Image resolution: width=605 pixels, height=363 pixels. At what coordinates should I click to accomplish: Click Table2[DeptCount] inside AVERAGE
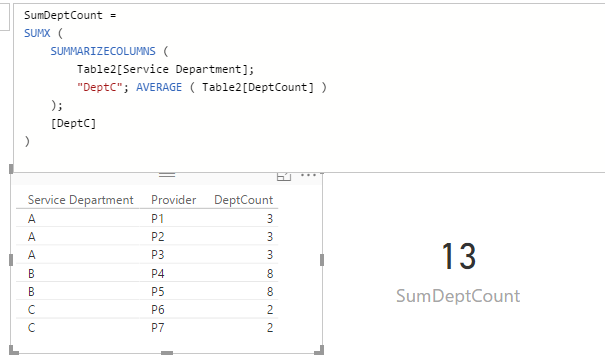pyautogui.click(x=258, y=87)
